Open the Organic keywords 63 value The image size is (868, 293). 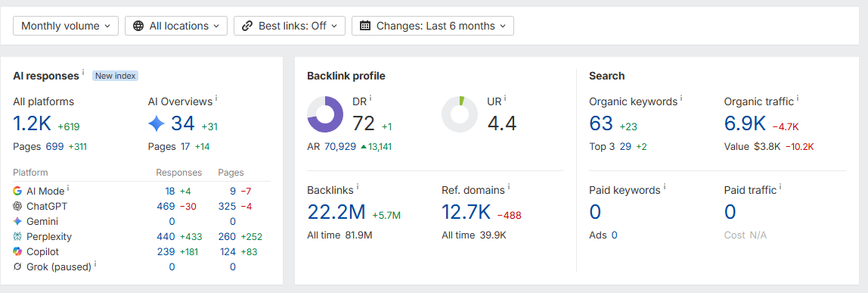tap(601, 123)
